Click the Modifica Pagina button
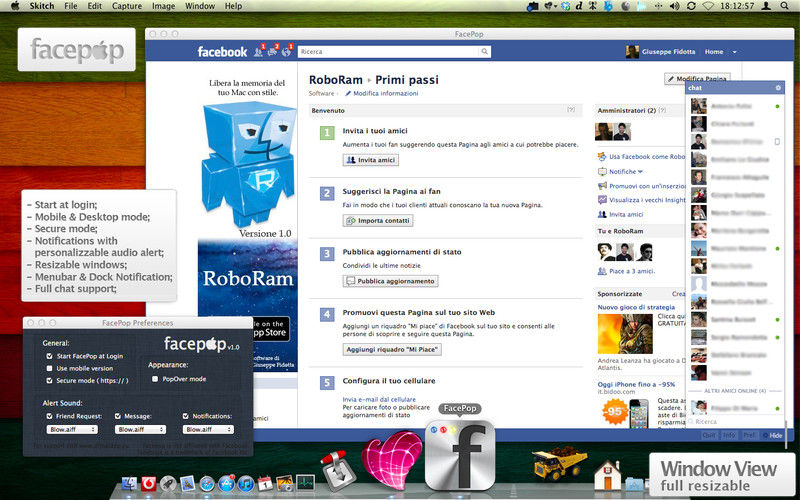Screen dimensions: 800x500 (697, 79)
